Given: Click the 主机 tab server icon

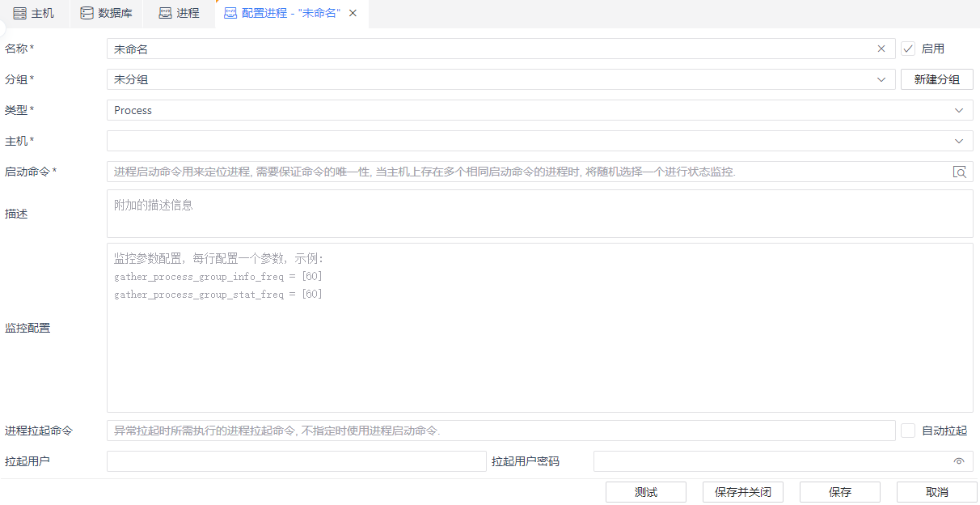Looking at the screenshot, I should [19, 13].
